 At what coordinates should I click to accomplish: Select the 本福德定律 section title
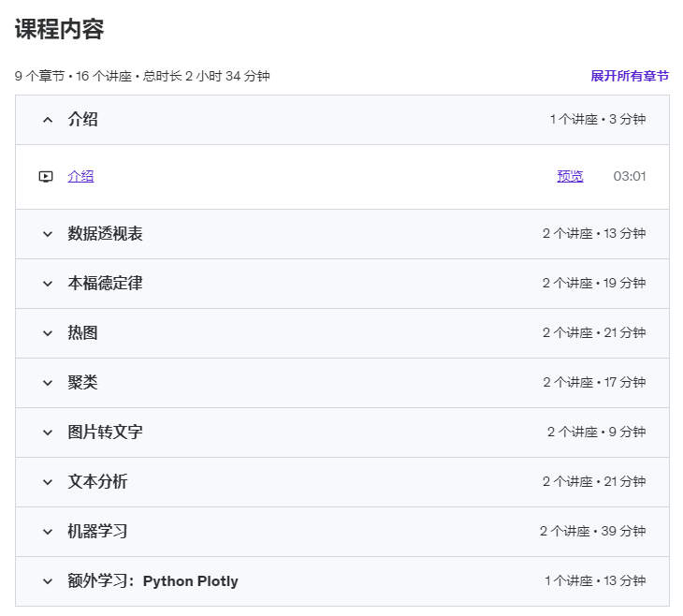click(x=105, y=284)
